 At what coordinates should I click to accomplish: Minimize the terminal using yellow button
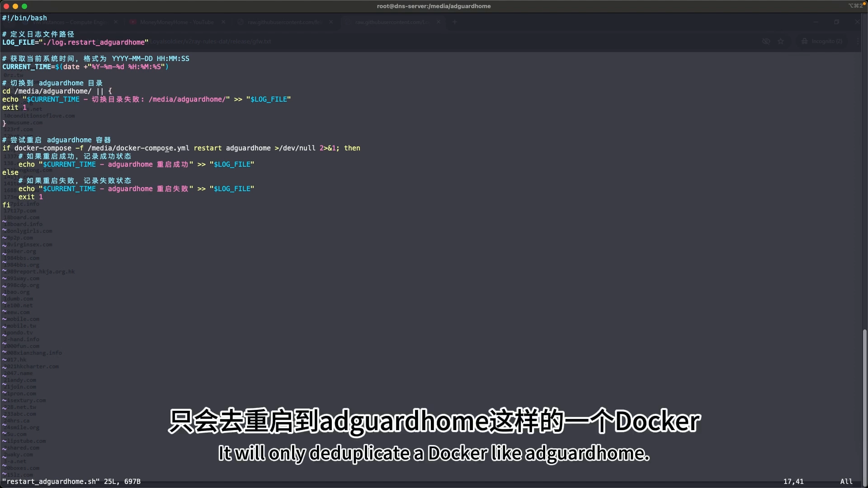point(15,6)
